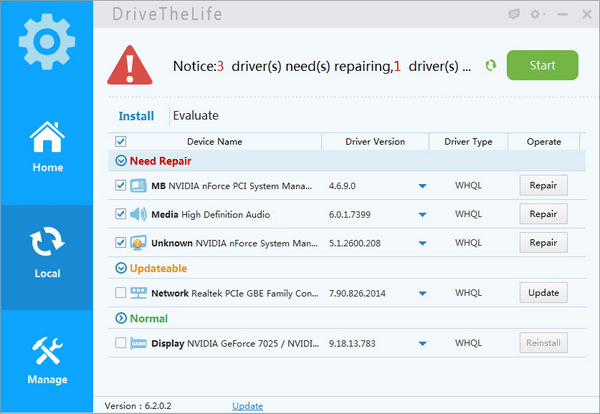The image size is (600, 414).
Task: Update the Realtek PCIe GBE network driver
Action: 543,293
